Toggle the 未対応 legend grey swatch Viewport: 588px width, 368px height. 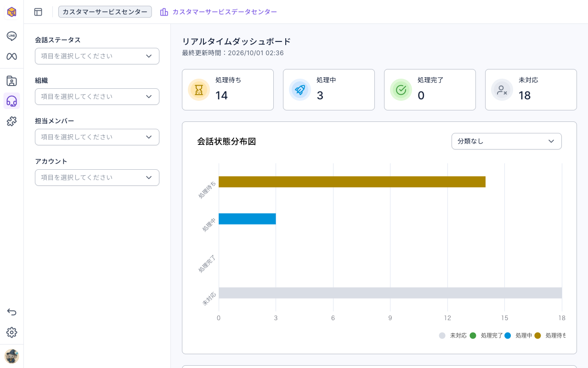(x=442, y=336)
